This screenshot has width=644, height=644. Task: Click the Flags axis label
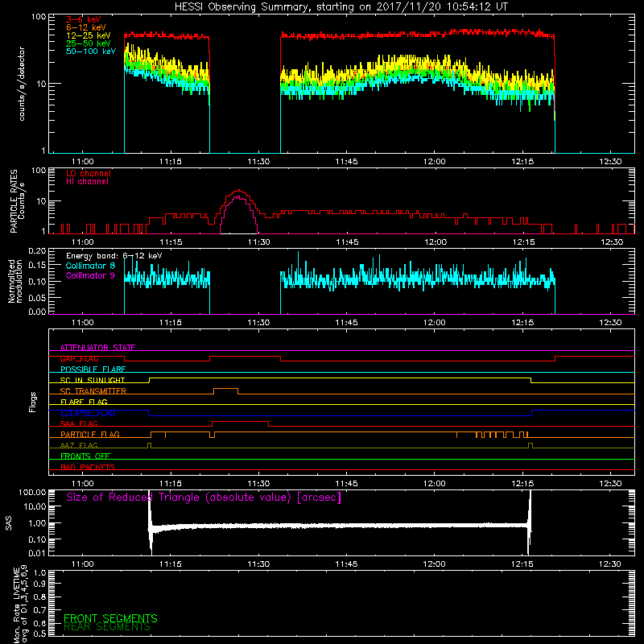[33, 402]
